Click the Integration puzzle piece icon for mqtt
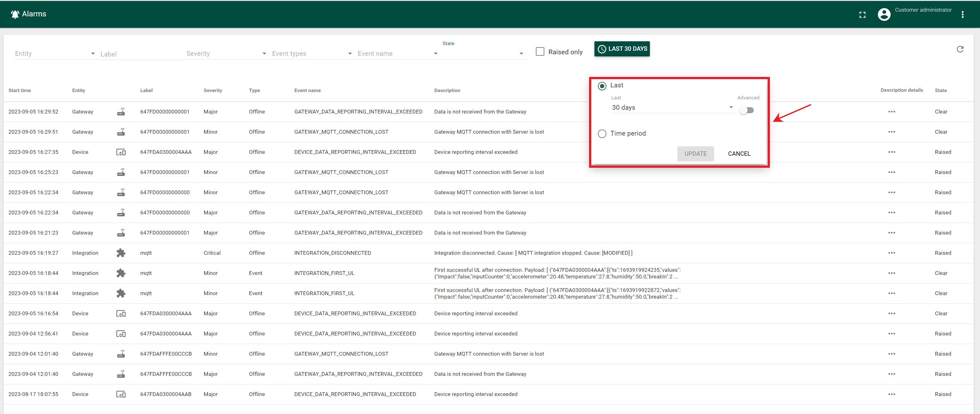 (120, 253)
